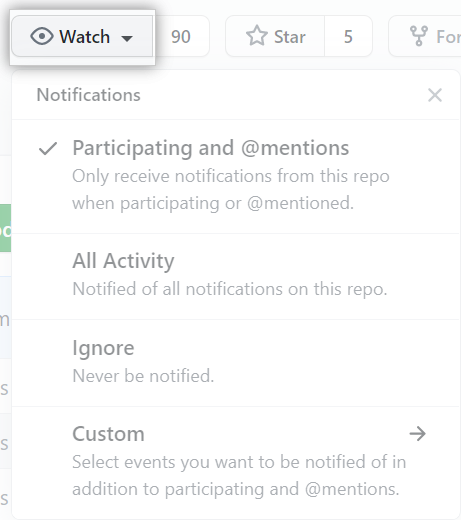
Task: Click the checkmark beside Participating and @mentions
Action: click(x=48, y=149)
